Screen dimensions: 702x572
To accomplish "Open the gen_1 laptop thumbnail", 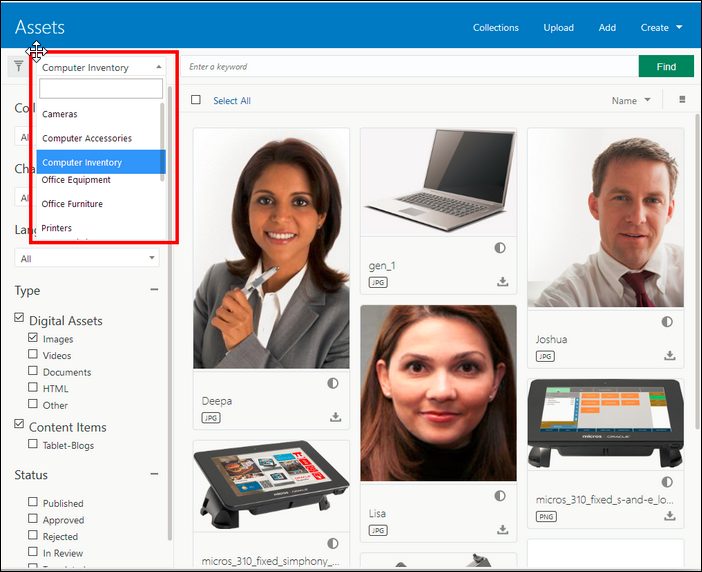I will tap(438, 182).
